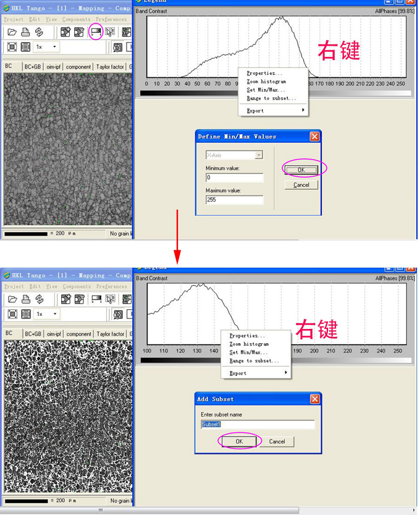Click new map plus icon in black-white-map Tango window
Screen dimensions: 420x515
coord(65,299)
